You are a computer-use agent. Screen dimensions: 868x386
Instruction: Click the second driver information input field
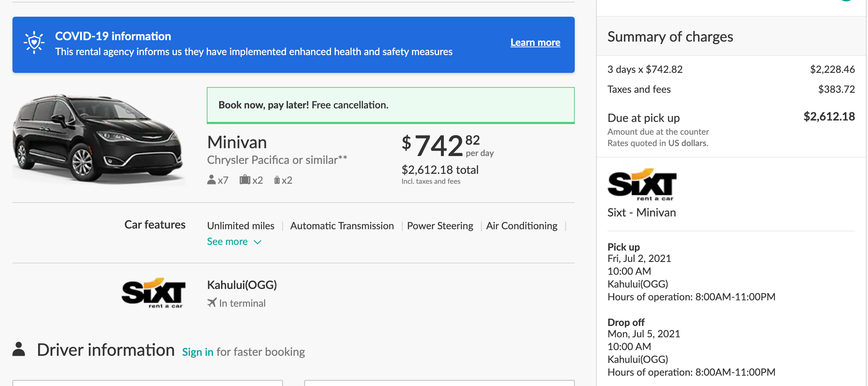pos(439,383)
